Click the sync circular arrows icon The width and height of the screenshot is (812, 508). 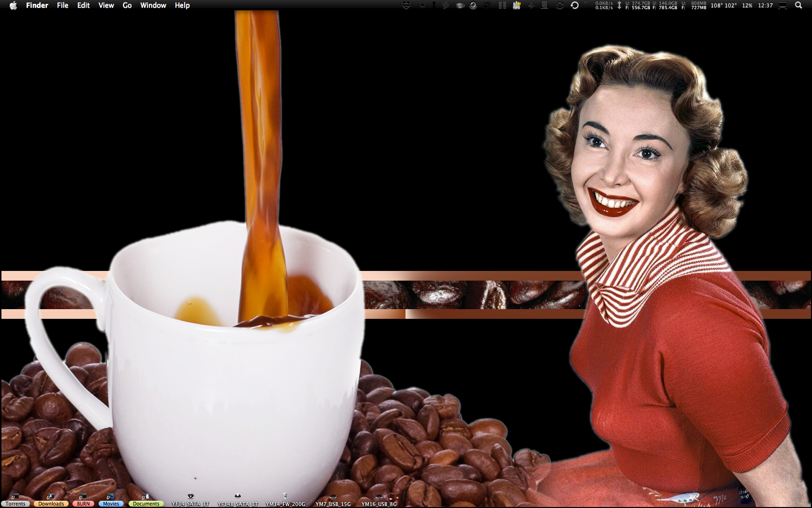click(x=560, y=5)
